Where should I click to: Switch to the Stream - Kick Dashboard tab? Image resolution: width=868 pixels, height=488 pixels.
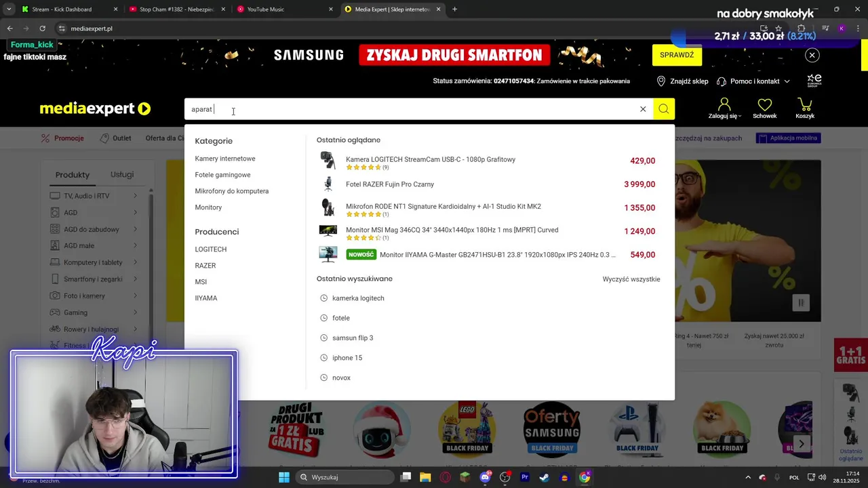coord(69,9)
